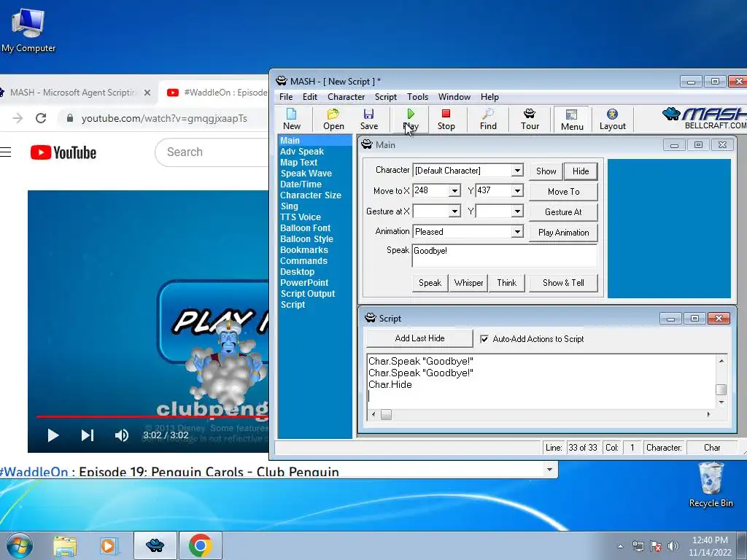Open Recycle Bin desktop icon

pyautogui.click(x=711, y=485)
